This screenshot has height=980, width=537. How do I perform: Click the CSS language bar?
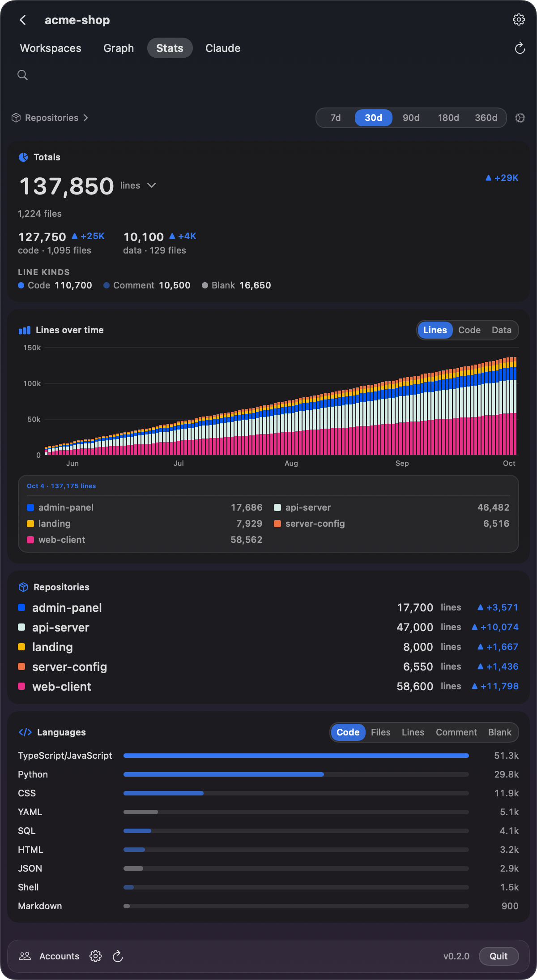pyautogui.click(x=296, y=793)
